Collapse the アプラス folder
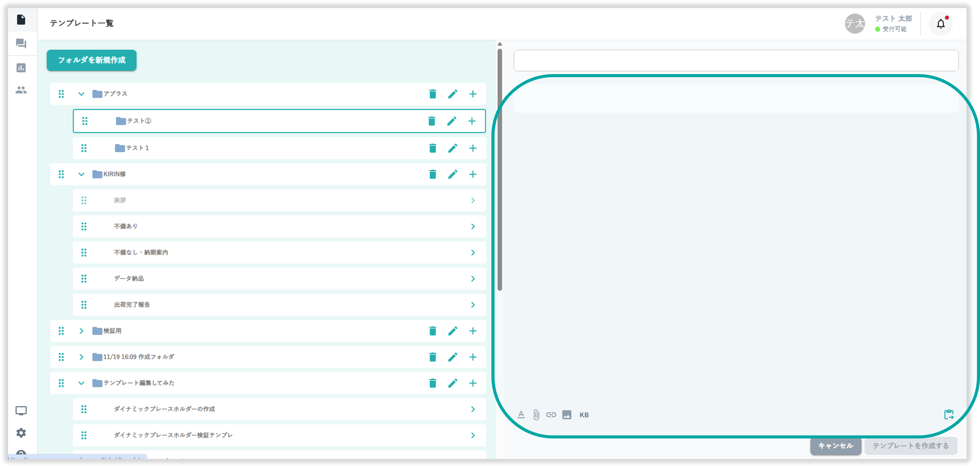Viewport: 980px width, 467px height. [x=81, y=94]
